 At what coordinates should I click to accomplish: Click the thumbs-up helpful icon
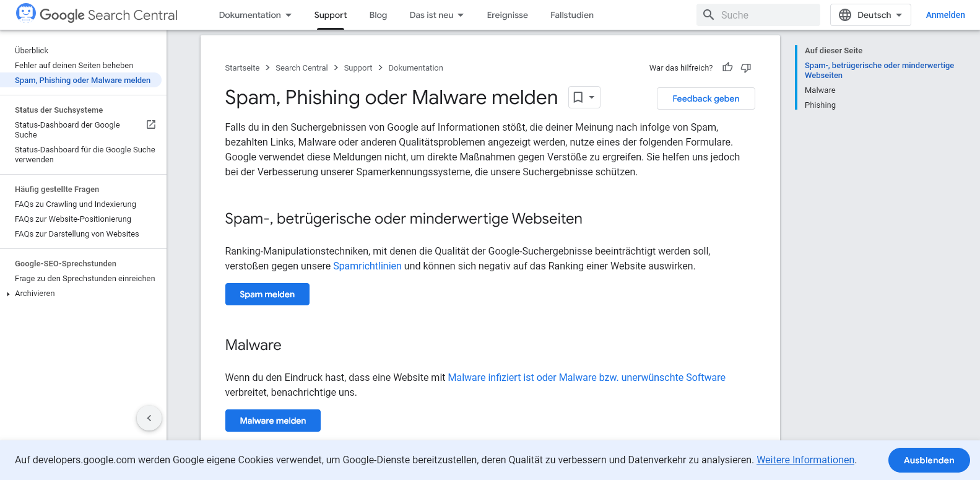727,68
